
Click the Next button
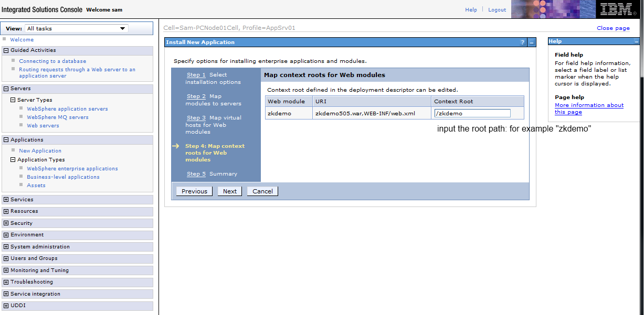click(x=230, y=191)
